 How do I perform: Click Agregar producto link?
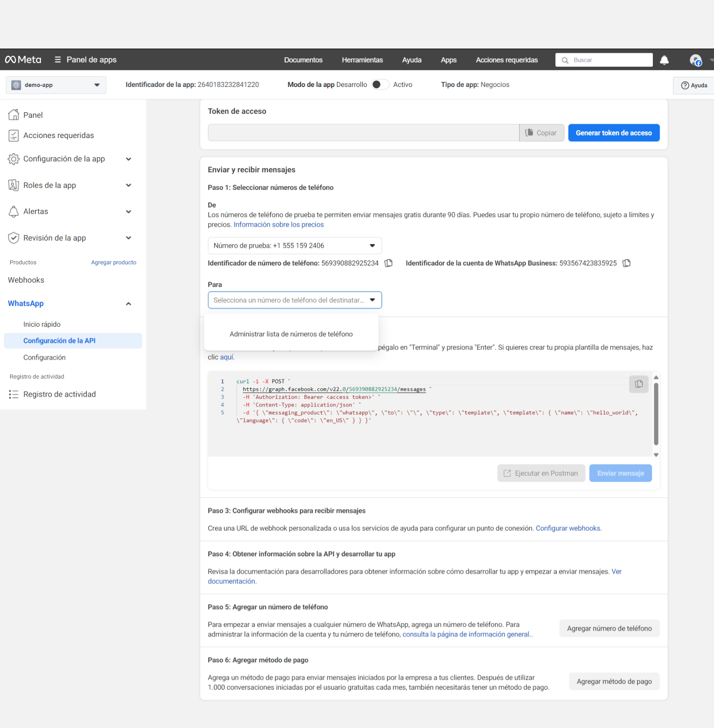113,262
